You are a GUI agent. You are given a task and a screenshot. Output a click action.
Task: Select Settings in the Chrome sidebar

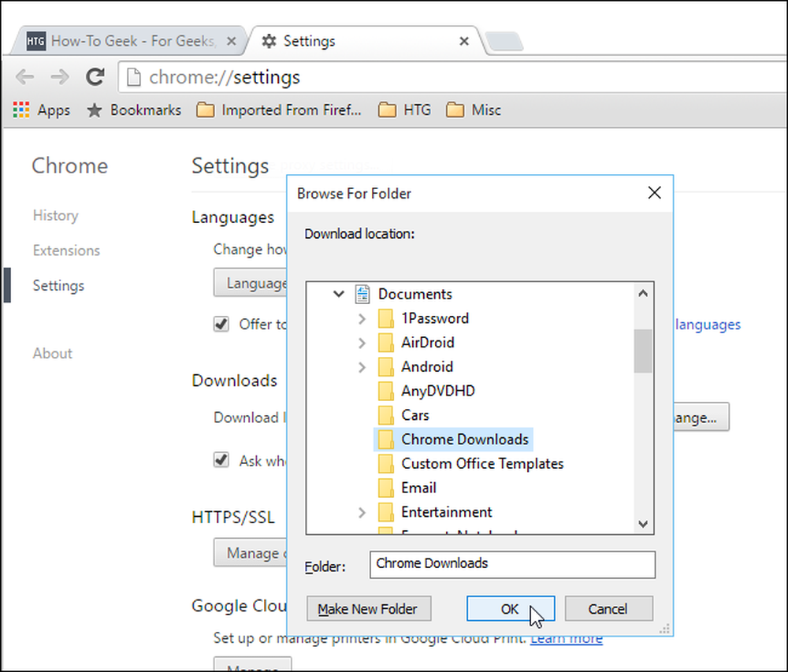click(x=58, y=285)
